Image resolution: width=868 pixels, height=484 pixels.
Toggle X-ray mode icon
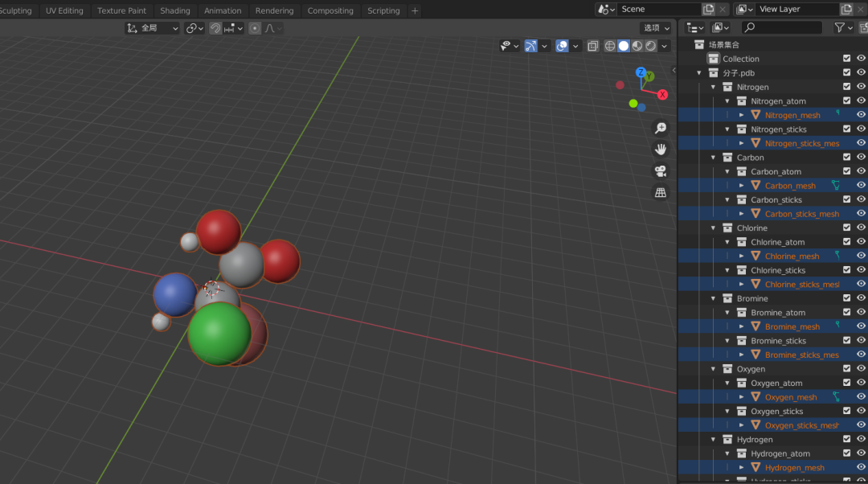(x=593, y=46)
